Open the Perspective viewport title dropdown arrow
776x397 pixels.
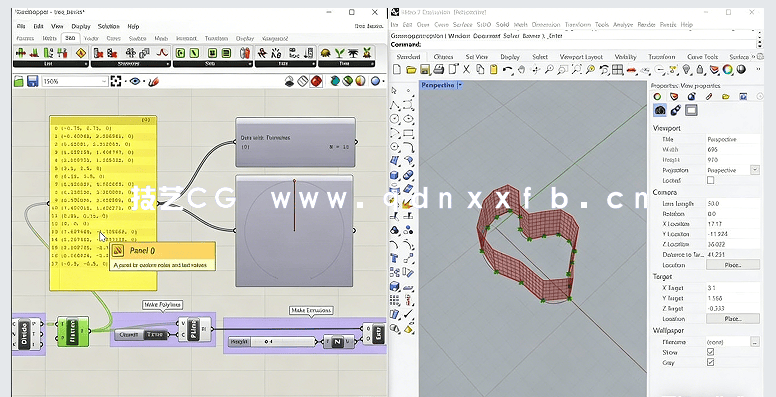[x=460, y=85]
